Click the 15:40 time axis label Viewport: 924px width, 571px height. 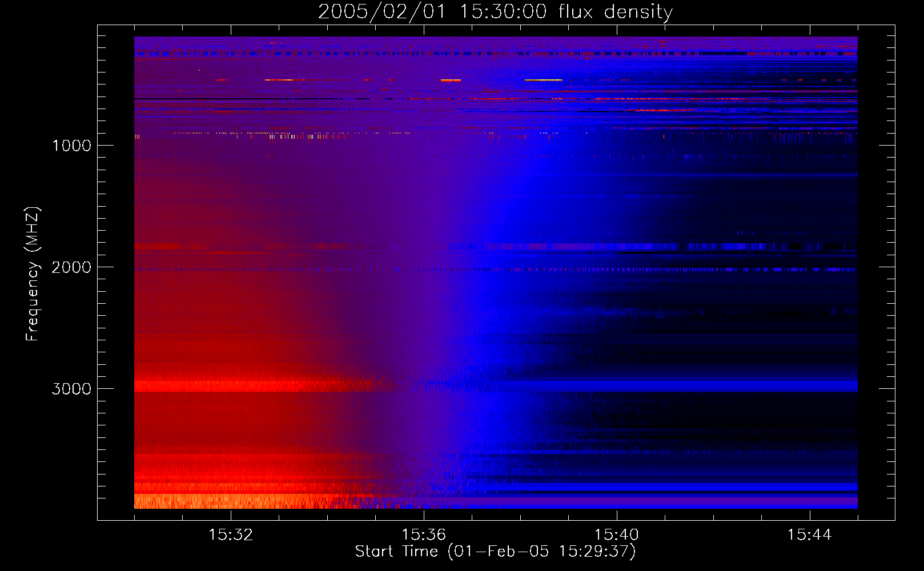coord(617,535)
